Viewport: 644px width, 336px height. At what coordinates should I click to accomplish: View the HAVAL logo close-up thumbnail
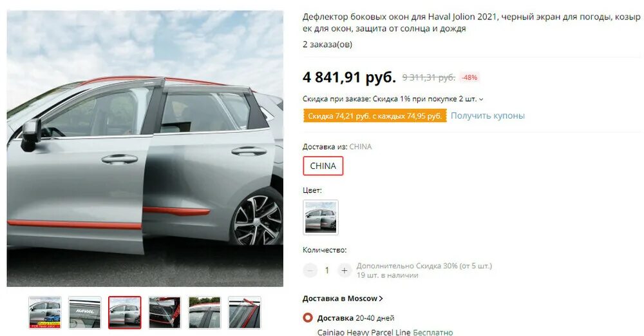tap(84, 313)
